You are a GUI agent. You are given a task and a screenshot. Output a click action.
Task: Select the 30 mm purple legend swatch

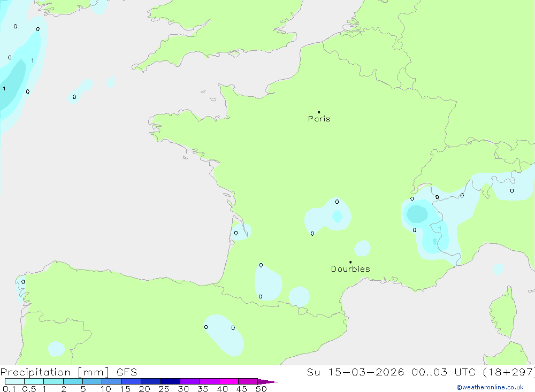coord(190,381)
